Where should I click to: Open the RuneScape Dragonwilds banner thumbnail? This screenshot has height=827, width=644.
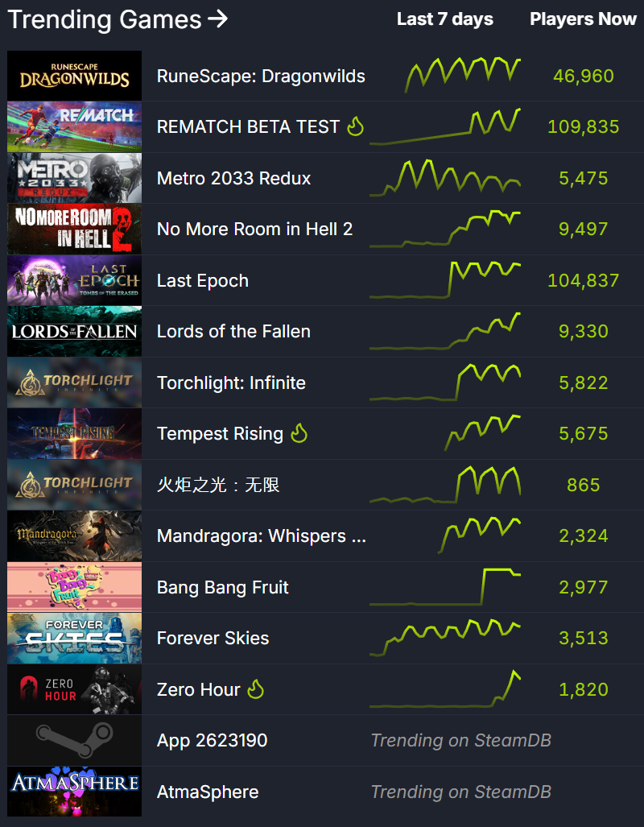click(74, 76)
